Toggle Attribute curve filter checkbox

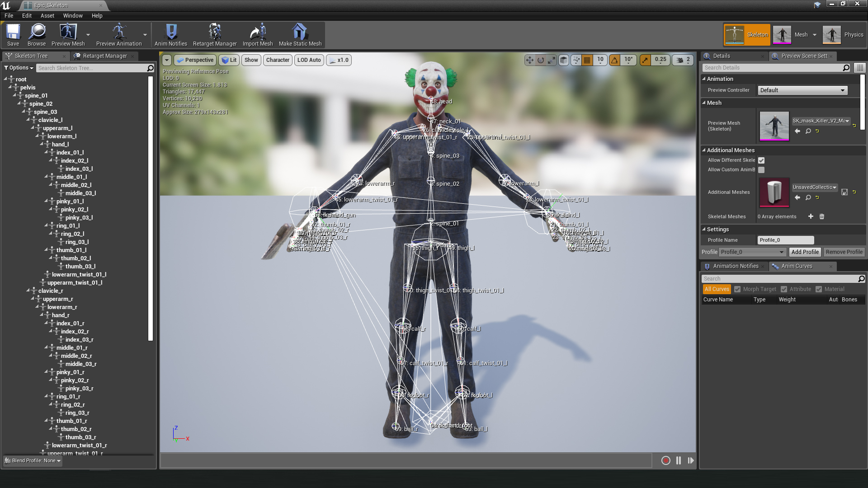[x=784, y=289]
